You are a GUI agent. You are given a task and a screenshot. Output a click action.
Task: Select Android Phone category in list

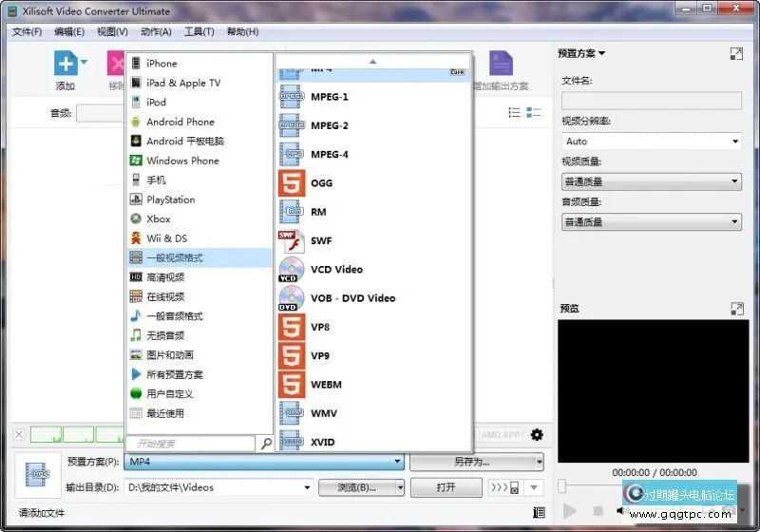click(180, 122)
